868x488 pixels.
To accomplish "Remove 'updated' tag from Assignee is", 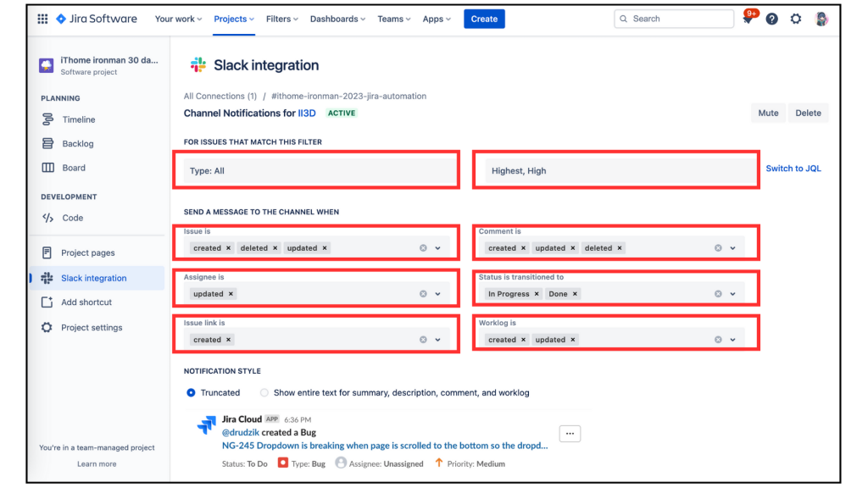I will (231, 294).
